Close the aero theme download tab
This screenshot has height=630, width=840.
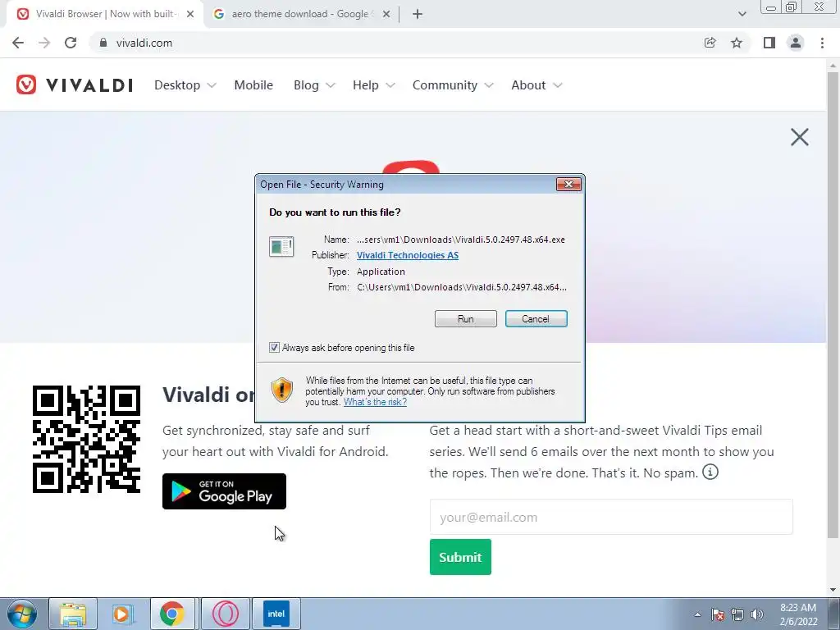(386, 14)
